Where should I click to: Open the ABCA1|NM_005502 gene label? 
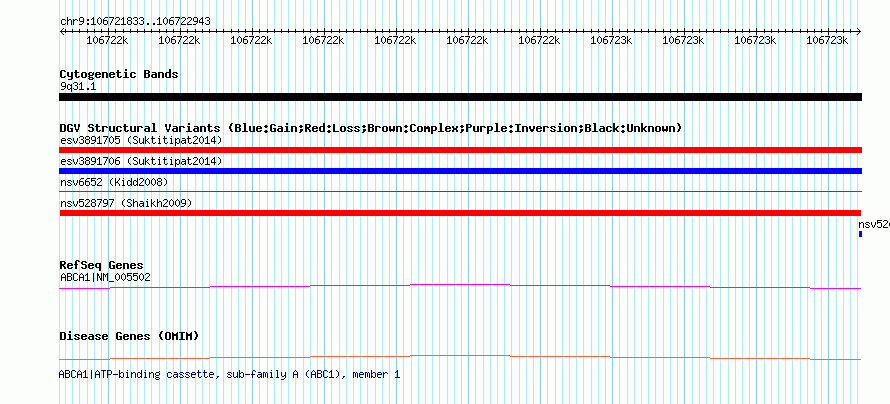pyautogui.click(x=106, y=277)
